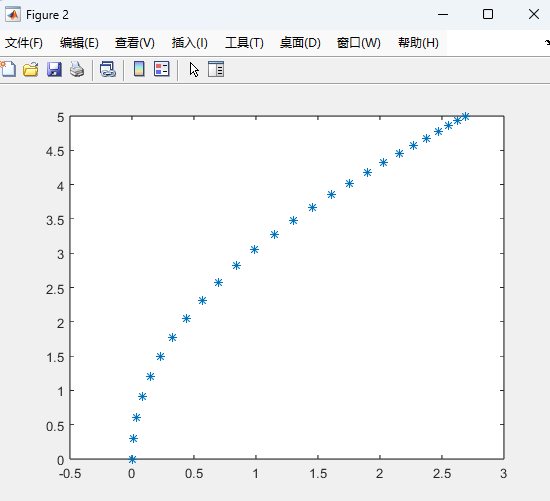Print the figure with the printer icon
Screen dimensions: 550x501
pos(77,69)
